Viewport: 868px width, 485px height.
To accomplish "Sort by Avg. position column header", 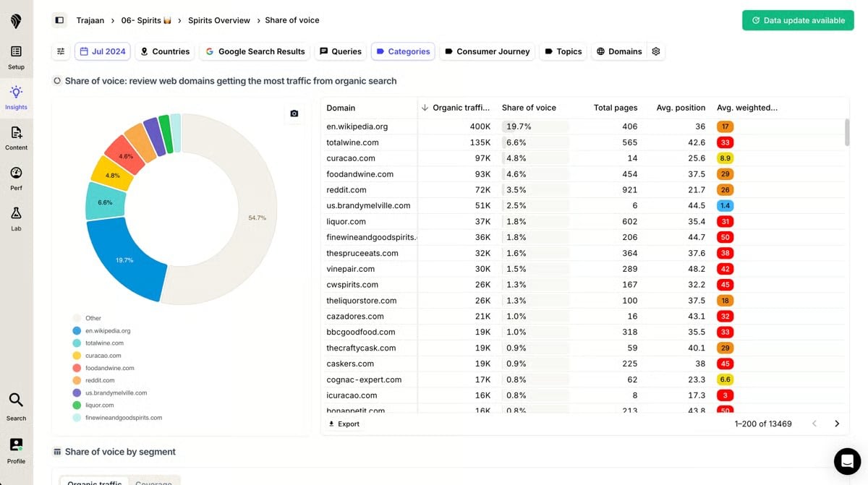I will (x=681, y=108).
